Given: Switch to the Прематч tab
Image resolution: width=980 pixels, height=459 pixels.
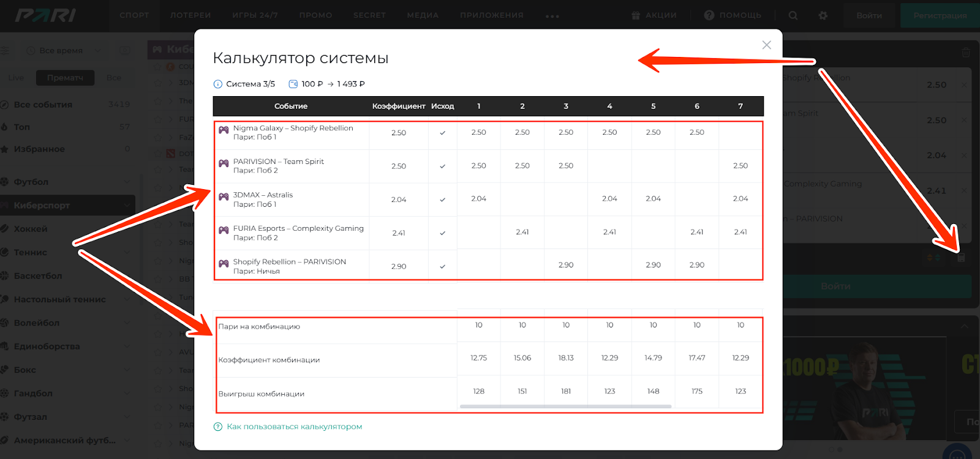Looking at the screenshot, I should (65, 78).
